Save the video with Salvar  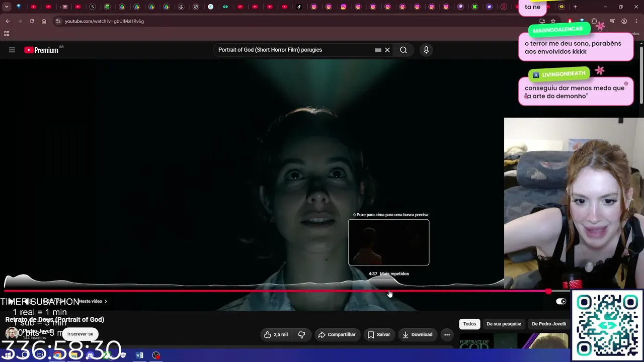379,334
